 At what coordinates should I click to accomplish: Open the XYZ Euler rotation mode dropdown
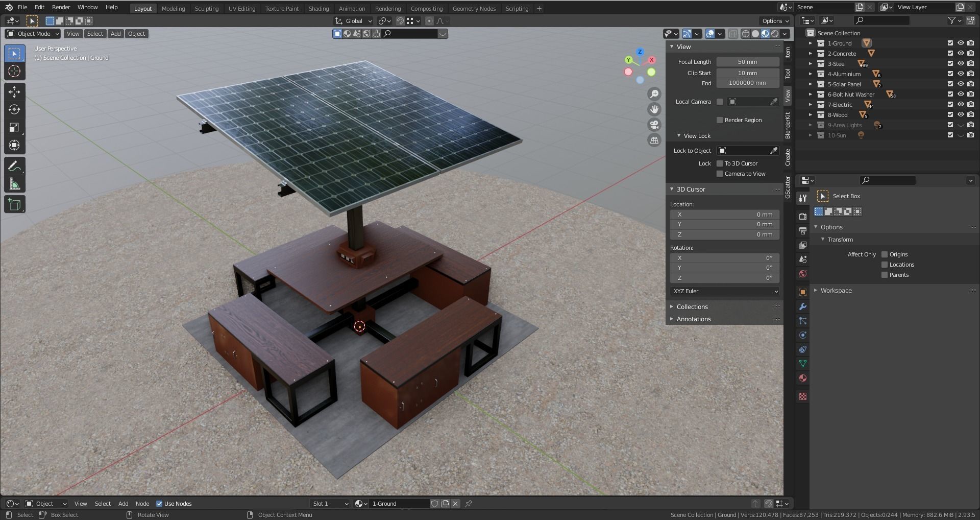tap(725, 291)
